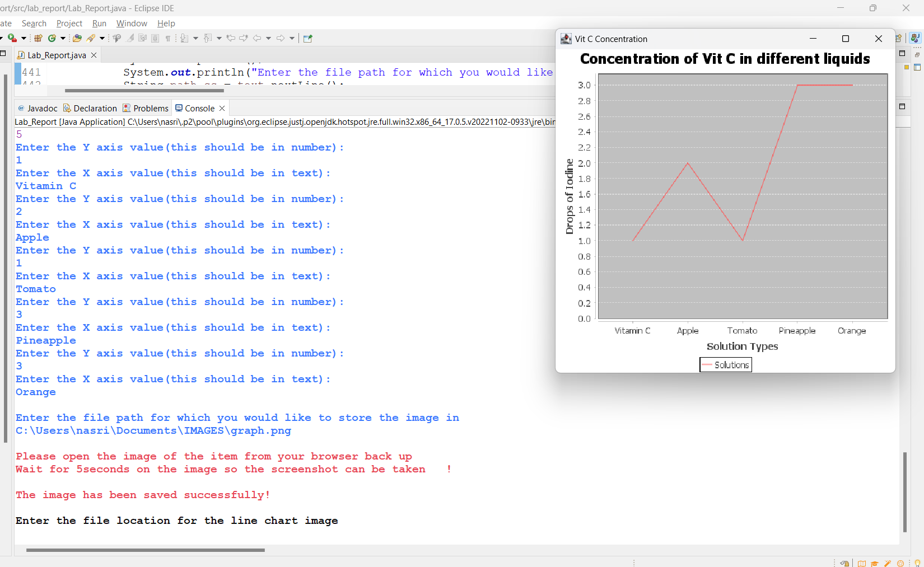
Task: Click line 441 in the editor gutter
Action: pyautogui.click(x=31, y=72)
